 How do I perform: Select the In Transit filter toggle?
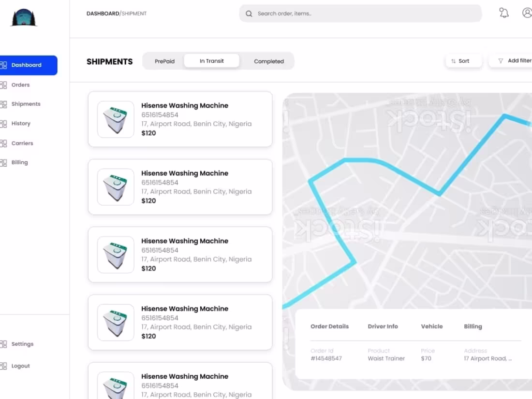[x=211, y=60]
